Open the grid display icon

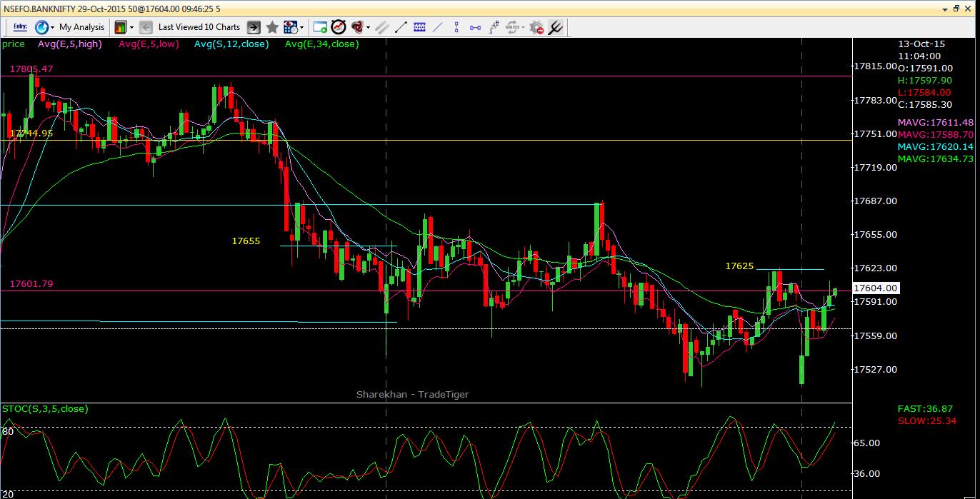(421, 29)
